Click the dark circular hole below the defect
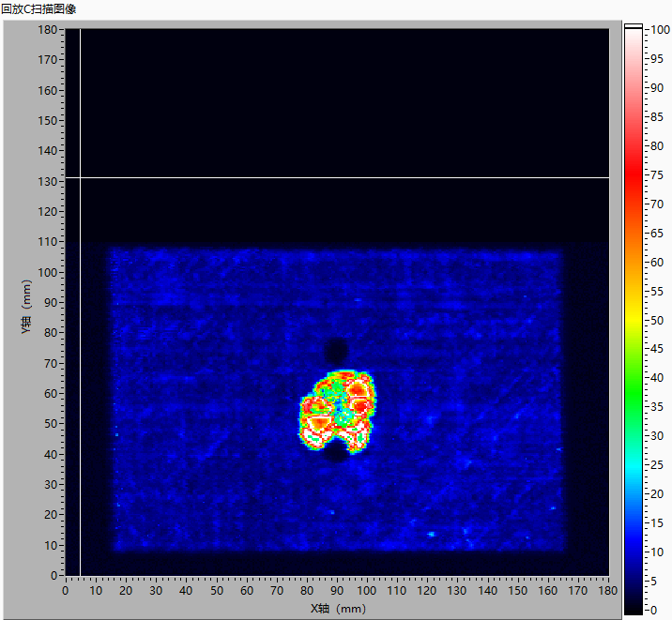Image resolution: width=672 pixels, height=620 pixels. tap(336, 453)
